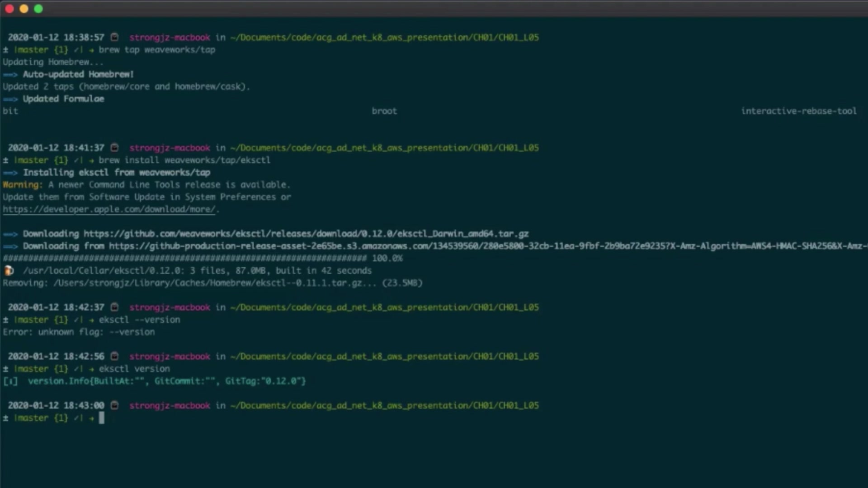This screenshot has height=488, width=868.
Task: Place cursor at the blinking prompt block
Action: click(x=102, y=418)
